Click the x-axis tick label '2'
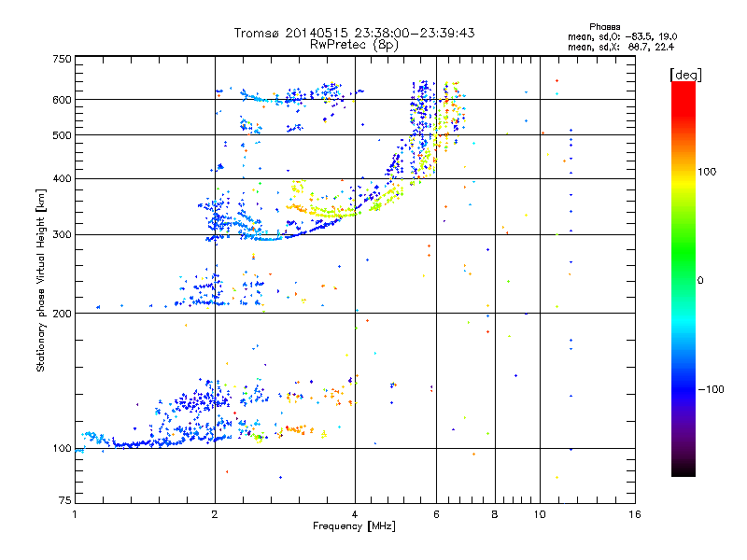This screenshot has width=747, height=560. click(215, 514)
